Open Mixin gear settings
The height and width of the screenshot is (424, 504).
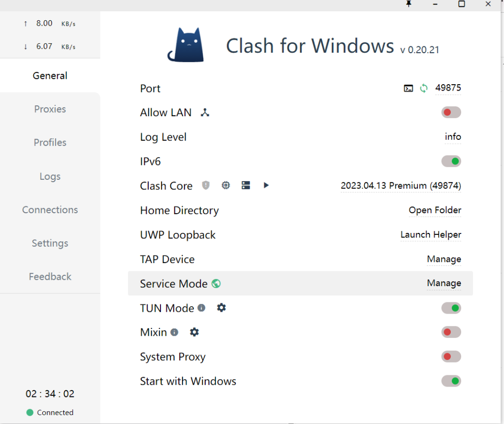coord(194,332)
